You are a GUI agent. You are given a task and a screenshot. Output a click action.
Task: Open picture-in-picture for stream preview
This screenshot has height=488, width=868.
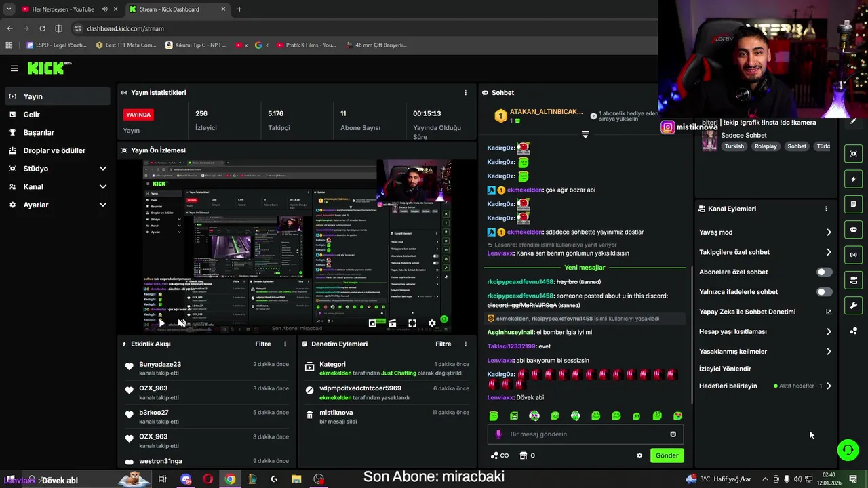click(x=372, y=323)
